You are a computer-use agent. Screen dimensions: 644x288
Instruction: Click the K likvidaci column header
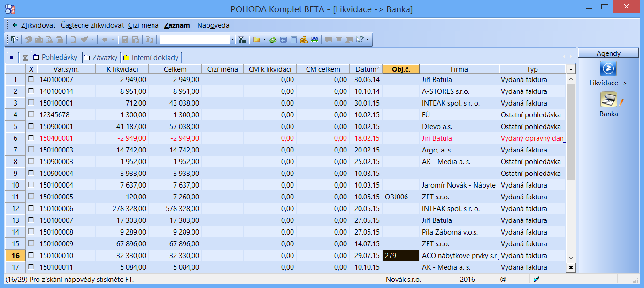point(122,69)
